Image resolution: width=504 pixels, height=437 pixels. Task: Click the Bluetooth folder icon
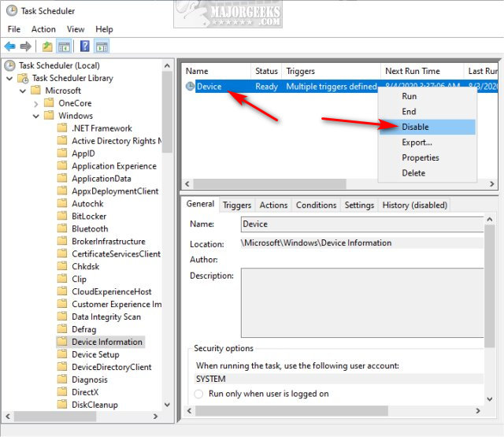click(62, 228)
